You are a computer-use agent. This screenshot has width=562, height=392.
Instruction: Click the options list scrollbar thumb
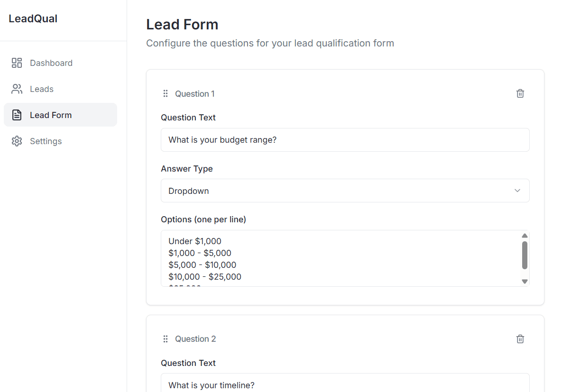tap(525, 255)
